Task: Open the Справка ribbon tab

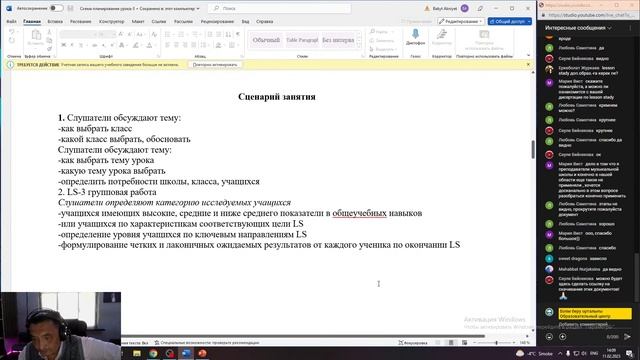Action: tap(264, 21)
